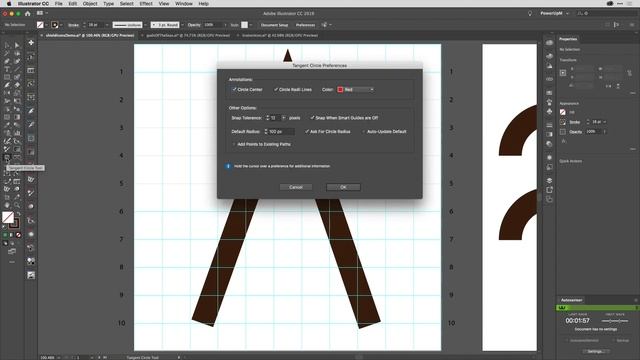The width and height of the screenshot is (640, 360).
Task: Open Edit Toolbar three dots
Action: pyautogui.click(x=12, y=262)
